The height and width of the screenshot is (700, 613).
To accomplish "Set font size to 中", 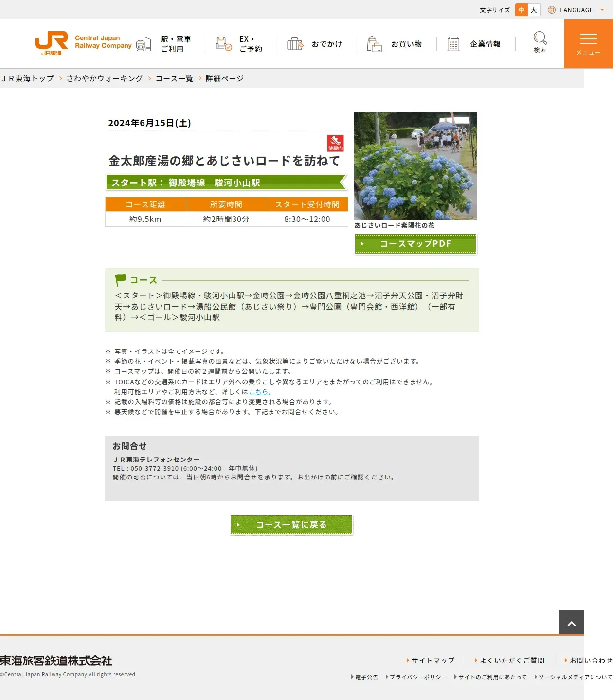I will point(522,10).
